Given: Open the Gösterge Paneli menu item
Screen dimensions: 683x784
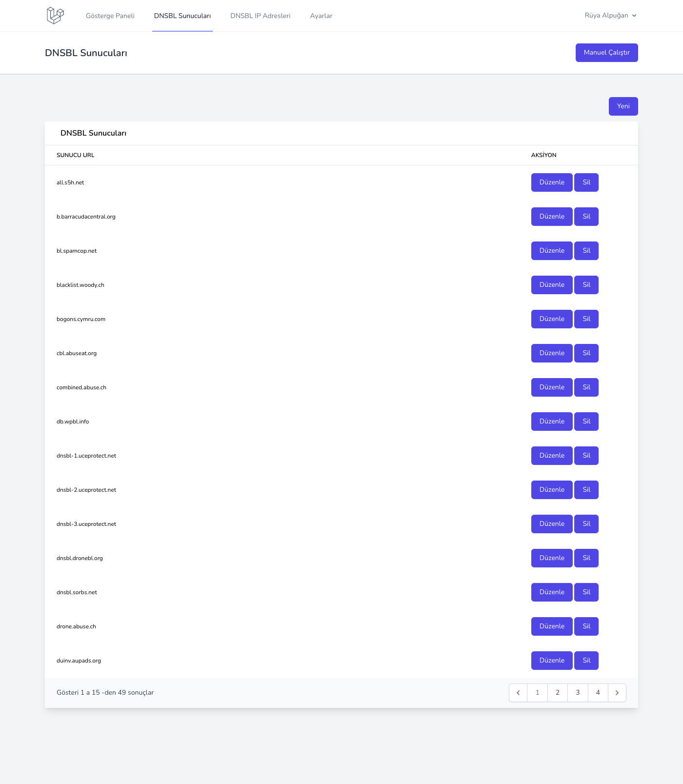Looking at the screenshot, I should pos(110,16).
